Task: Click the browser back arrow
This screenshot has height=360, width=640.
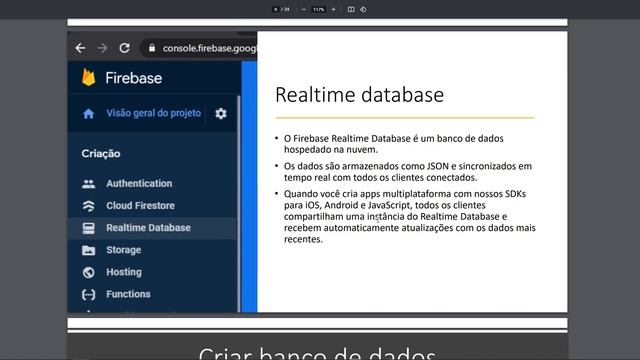Action: coord(80,48)
